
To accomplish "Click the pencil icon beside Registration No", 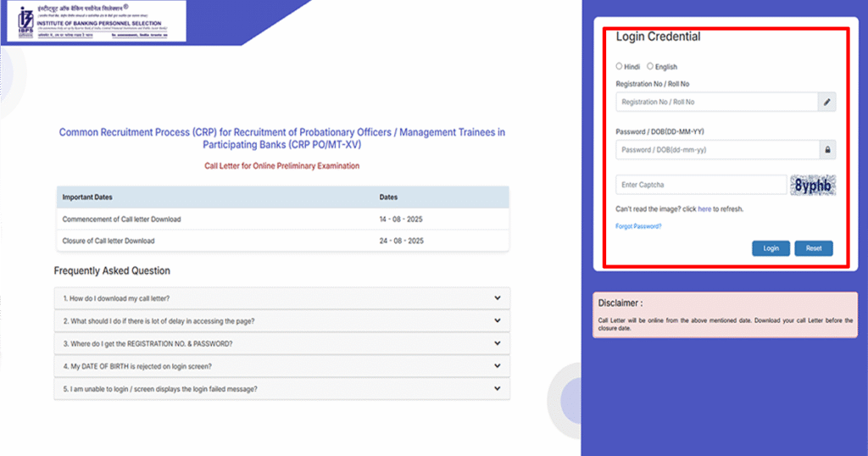I will pos(827,102).
